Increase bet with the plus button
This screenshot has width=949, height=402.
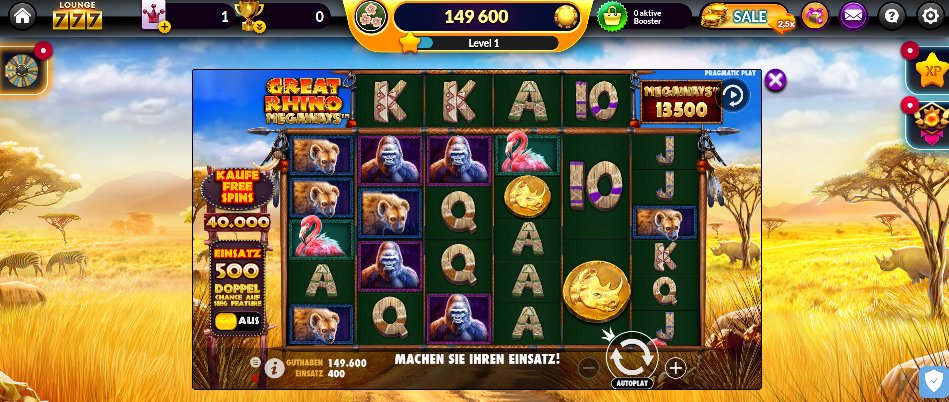[x=675, y=367]
